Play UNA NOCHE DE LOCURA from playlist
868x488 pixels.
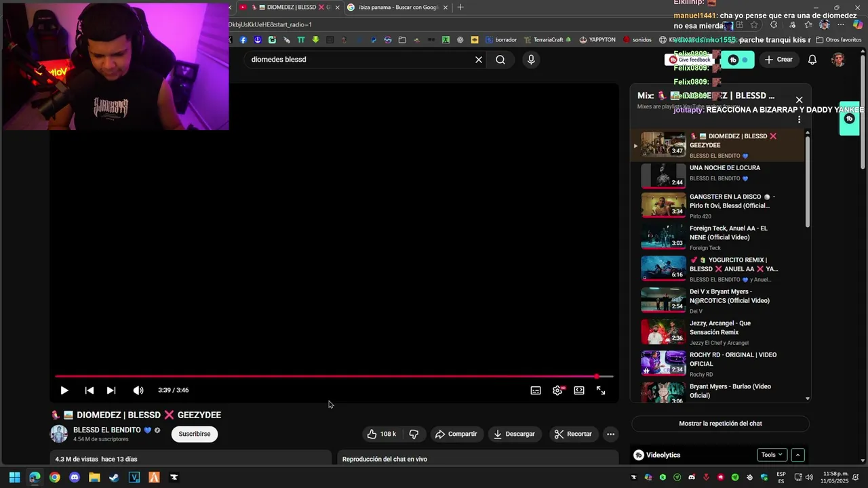(719, 176)
